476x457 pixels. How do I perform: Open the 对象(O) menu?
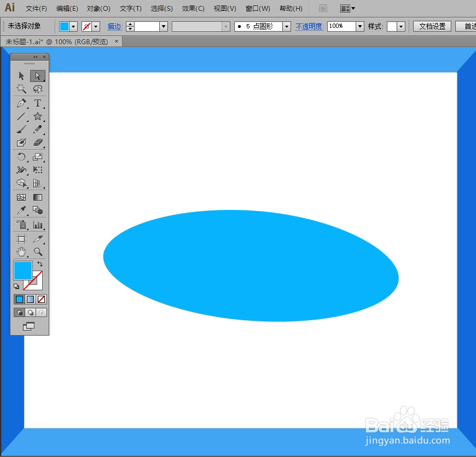tap(98, 9)
